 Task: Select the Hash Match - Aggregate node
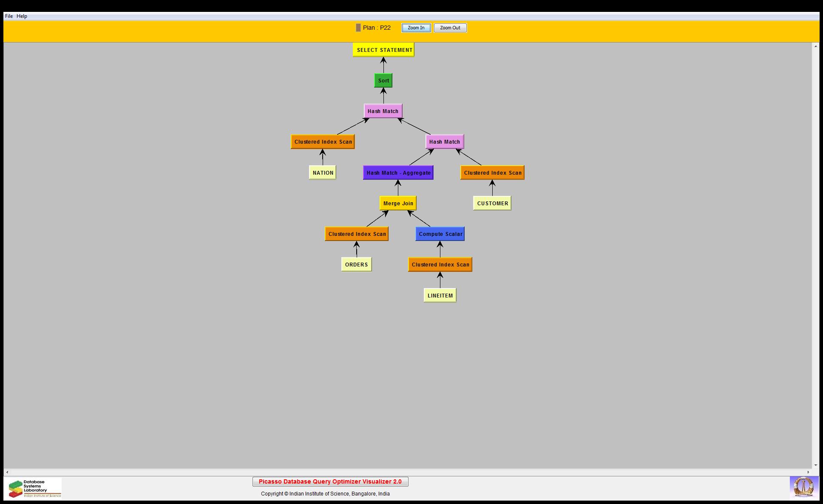398,173
